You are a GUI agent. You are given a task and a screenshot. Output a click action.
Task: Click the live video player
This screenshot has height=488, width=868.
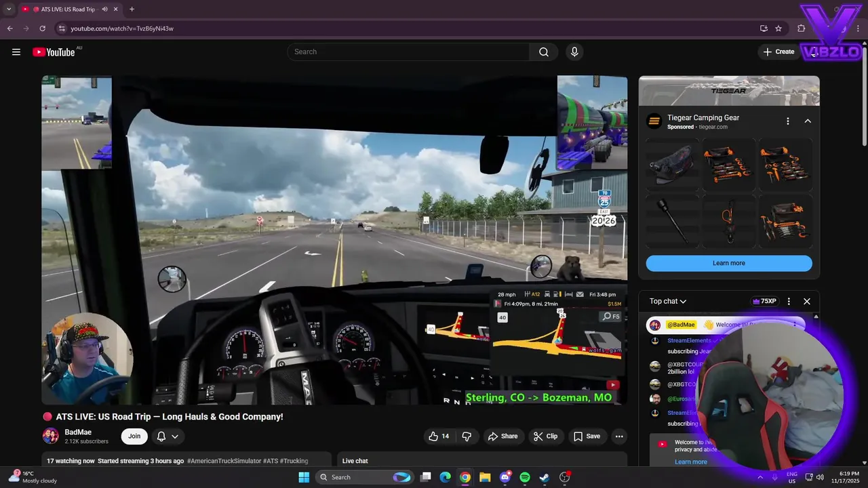[334, 240]
